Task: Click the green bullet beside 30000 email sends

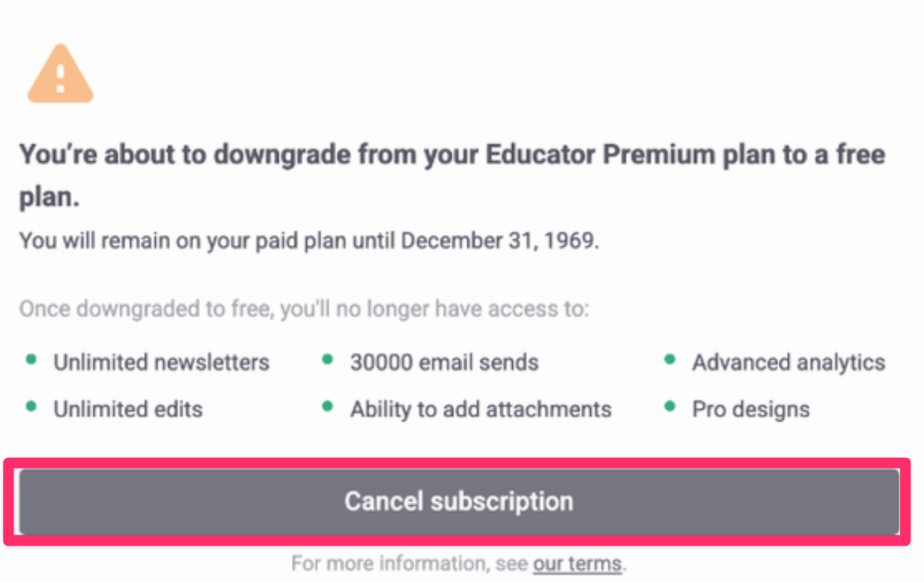Action: 327,360
